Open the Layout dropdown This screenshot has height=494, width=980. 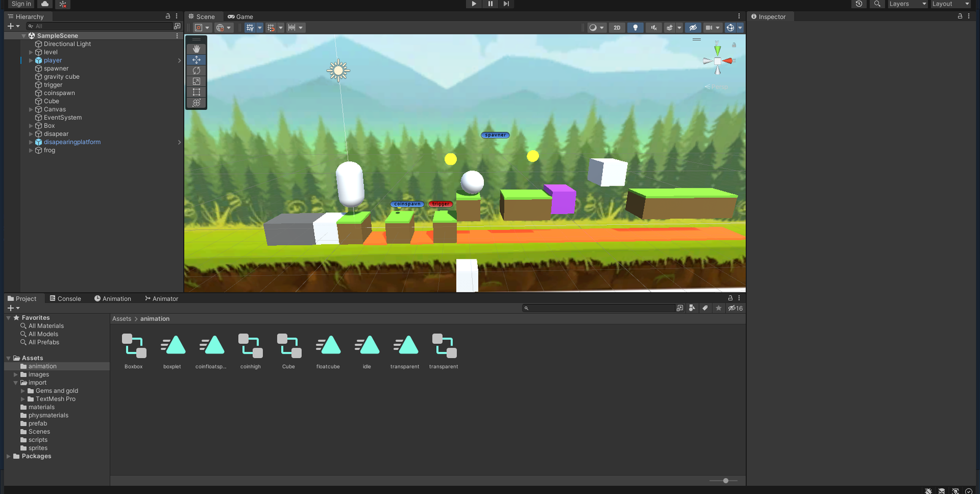951,4
